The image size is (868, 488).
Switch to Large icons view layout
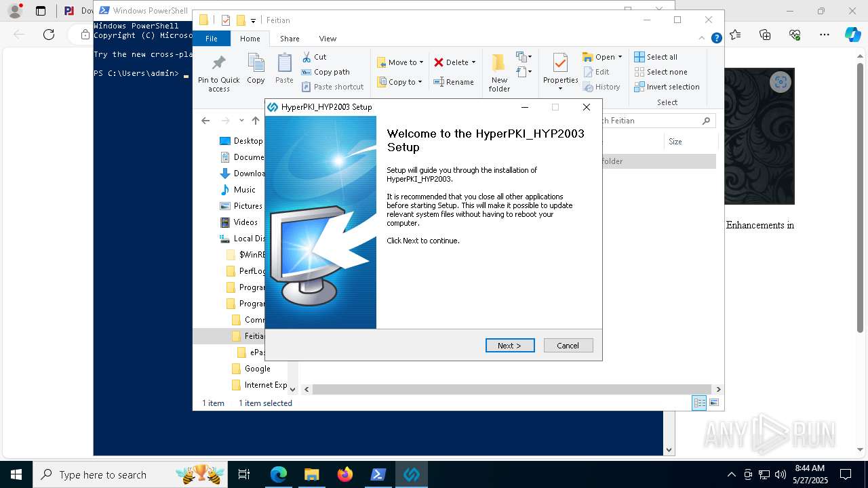pyautogui.click(x=714, y=403)
